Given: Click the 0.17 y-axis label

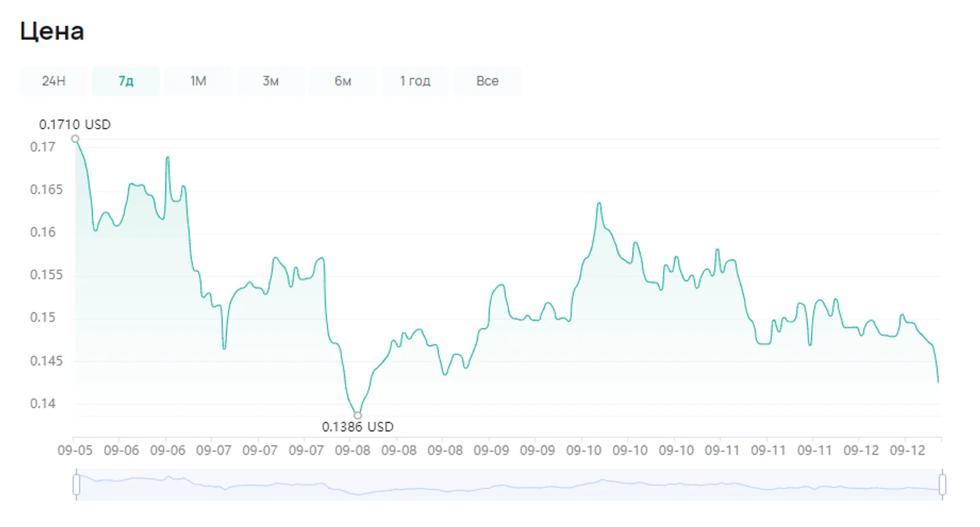Looking at the screenshot, I should point(43,147).
